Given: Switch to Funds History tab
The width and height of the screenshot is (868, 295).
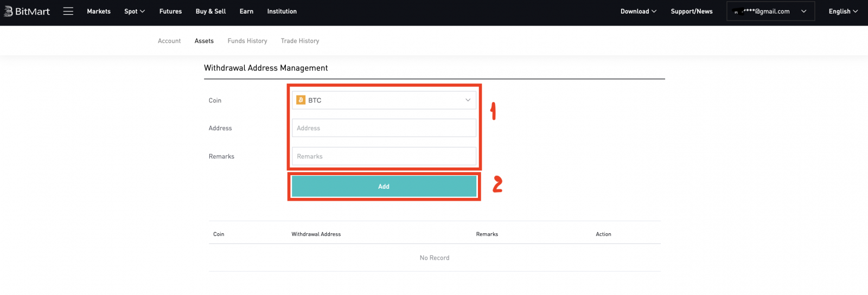Looking at the screenshot, I should click(x=247, y=41).
